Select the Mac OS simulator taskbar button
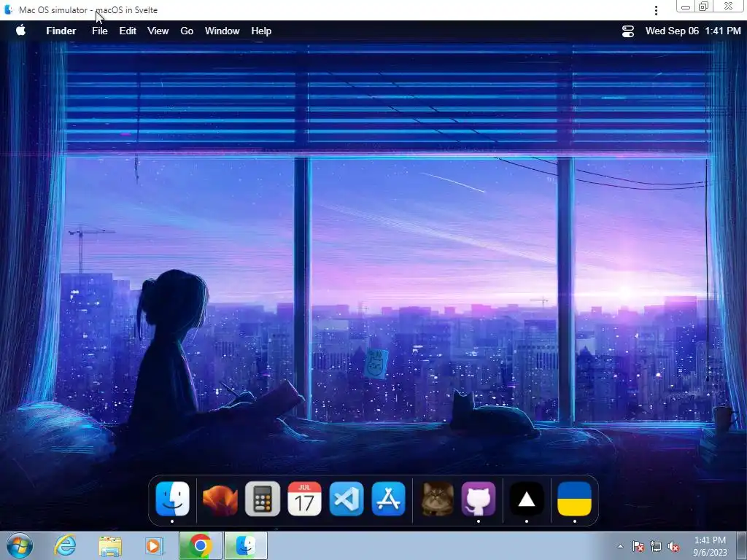747x560 pixels. click(x=246, y=545)
